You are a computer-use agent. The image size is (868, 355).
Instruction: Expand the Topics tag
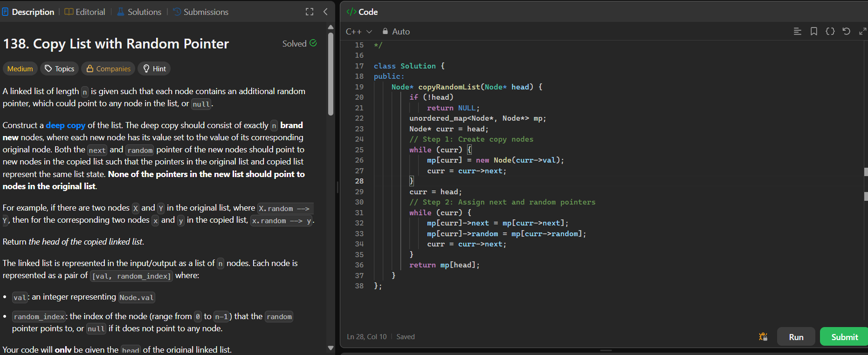(59, 68)
